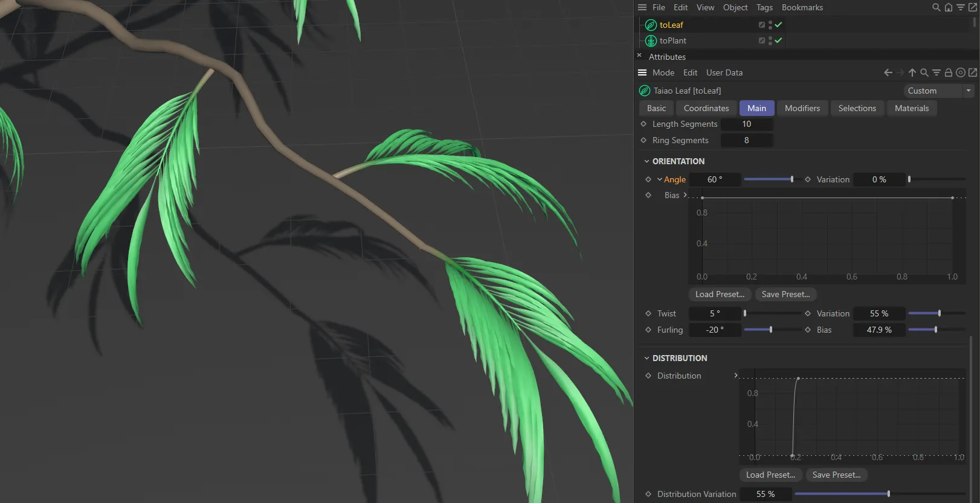Collapse the ORIENTATION section
The height and width of the screenshot is (503, 980).
coord(646,161)
